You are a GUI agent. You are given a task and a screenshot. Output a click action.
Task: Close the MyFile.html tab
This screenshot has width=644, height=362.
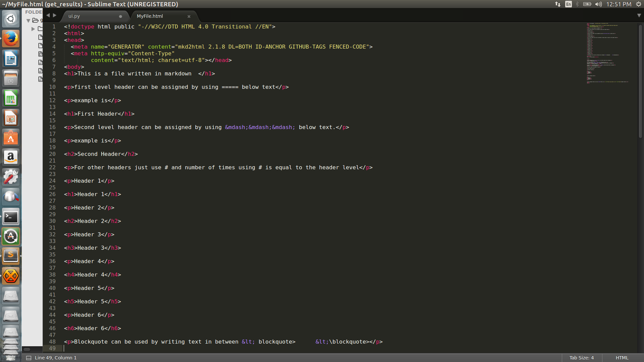pos(189,16)
